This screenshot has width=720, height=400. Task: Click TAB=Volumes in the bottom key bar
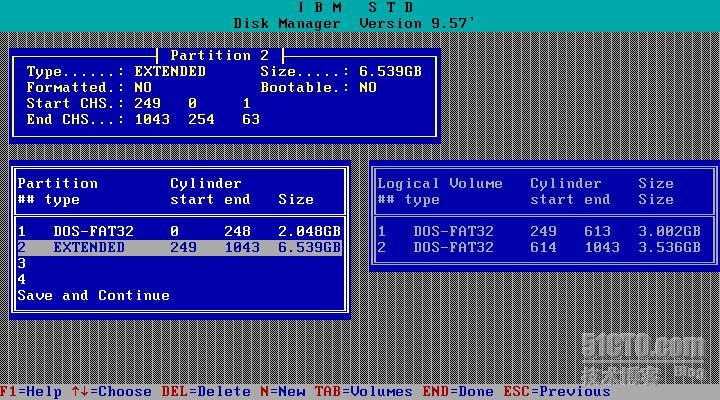[363, 392]
